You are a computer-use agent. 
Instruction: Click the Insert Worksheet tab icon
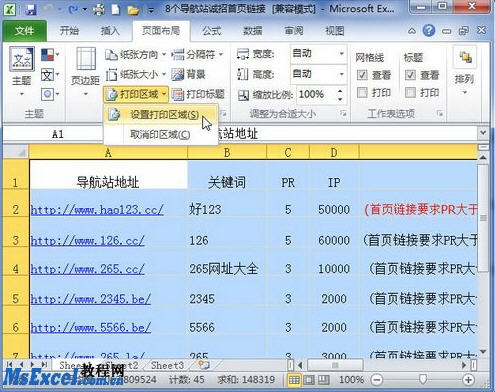click(204, 365)
